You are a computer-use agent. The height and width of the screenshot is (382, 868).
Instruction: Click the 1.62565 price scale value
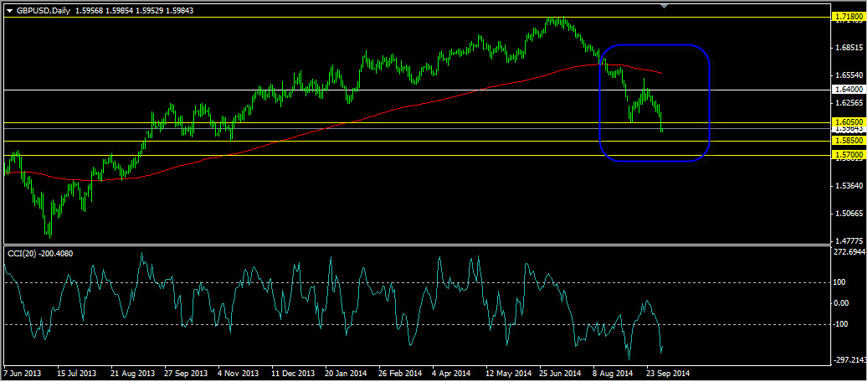(x=850, y=102)
